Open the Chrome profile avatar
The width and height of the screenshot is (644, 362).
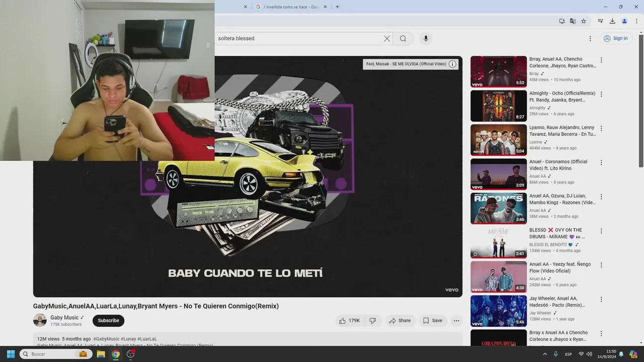tap(624, 21)
